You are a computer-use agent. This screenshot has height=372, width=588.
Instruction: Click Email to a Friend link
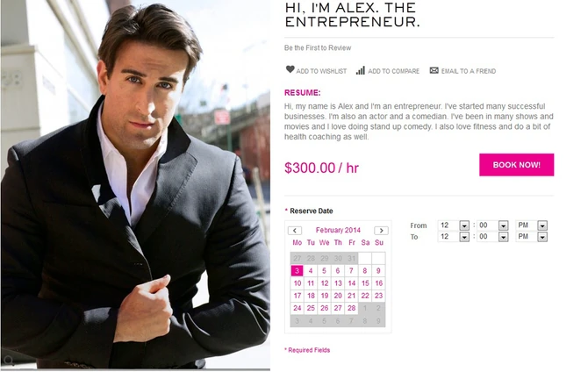(x=469, y=71)
